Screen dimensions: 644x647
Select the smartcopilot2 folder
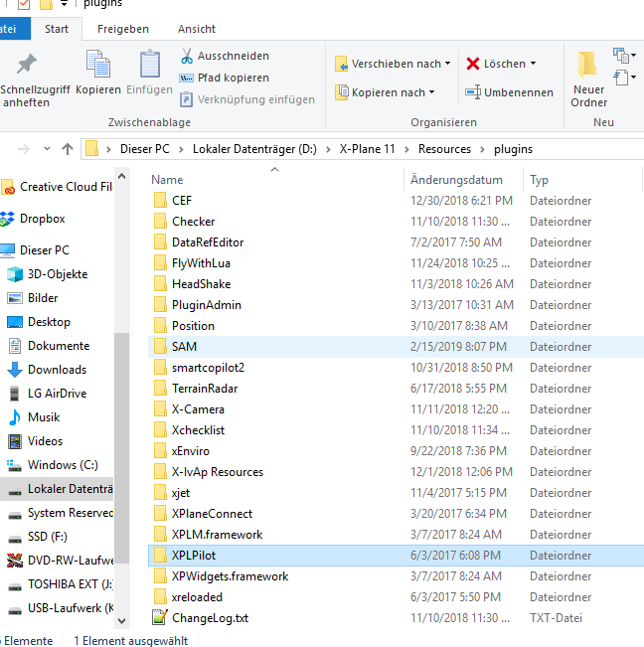[x=396, y=368]
